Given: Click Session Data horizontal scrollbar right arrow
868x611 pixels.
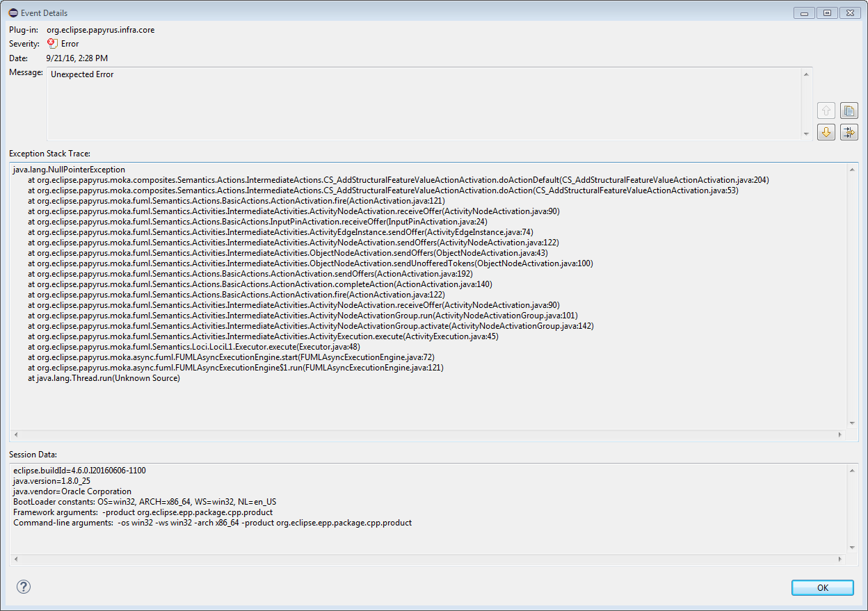Looking at the screenshot, I should click(840, 559).
